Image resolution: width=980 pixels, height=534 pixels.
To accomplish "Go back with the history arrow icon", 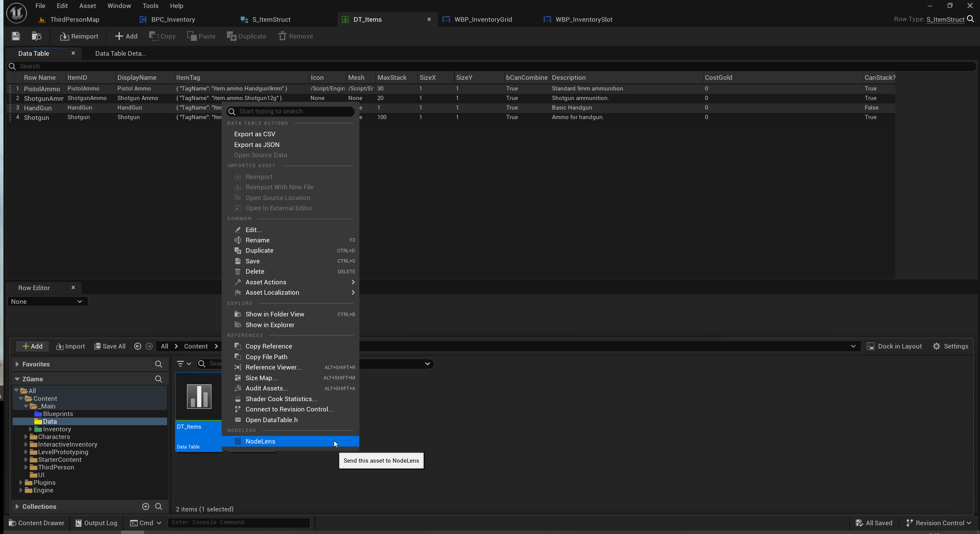I will pyautogui.click(x=138, y=346).
